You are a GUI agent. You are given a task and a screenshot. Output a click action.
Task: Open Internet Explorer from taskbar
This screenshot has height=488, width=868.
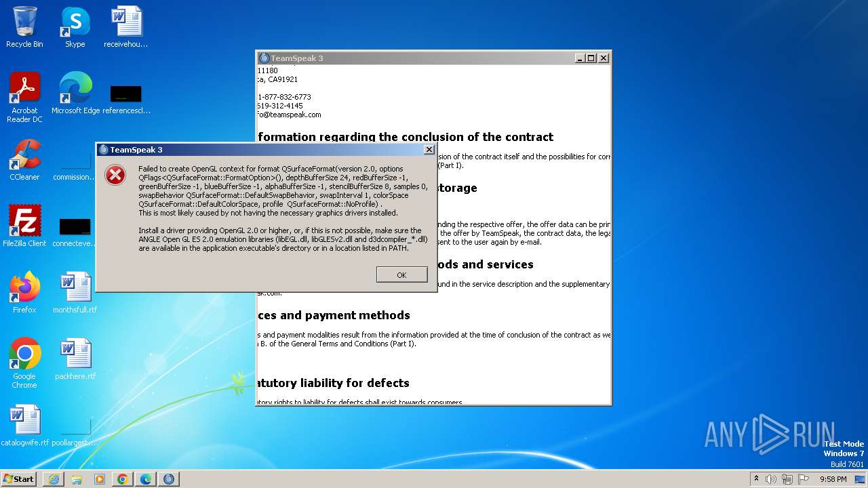(x=54, y=479)
